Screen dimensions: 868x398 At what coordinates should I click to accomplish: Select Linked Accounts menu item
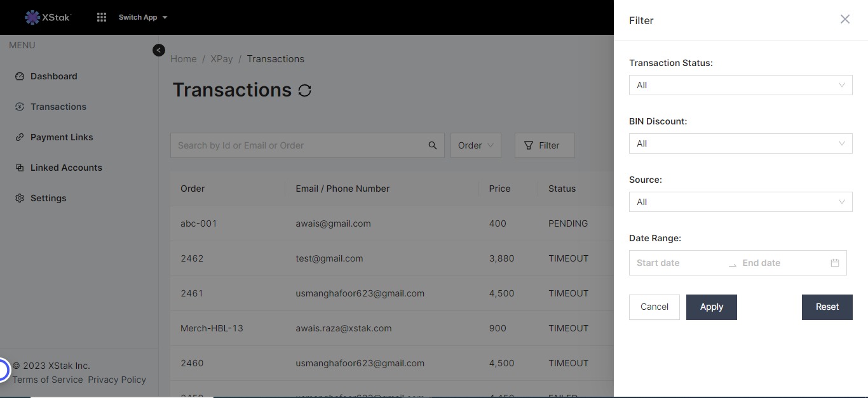point(66,168)
